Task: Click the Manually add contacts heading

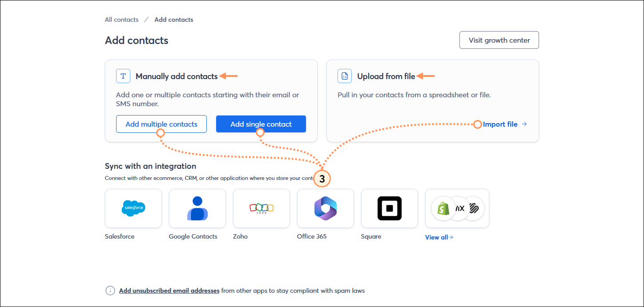Action: click(x=177, y=76)
